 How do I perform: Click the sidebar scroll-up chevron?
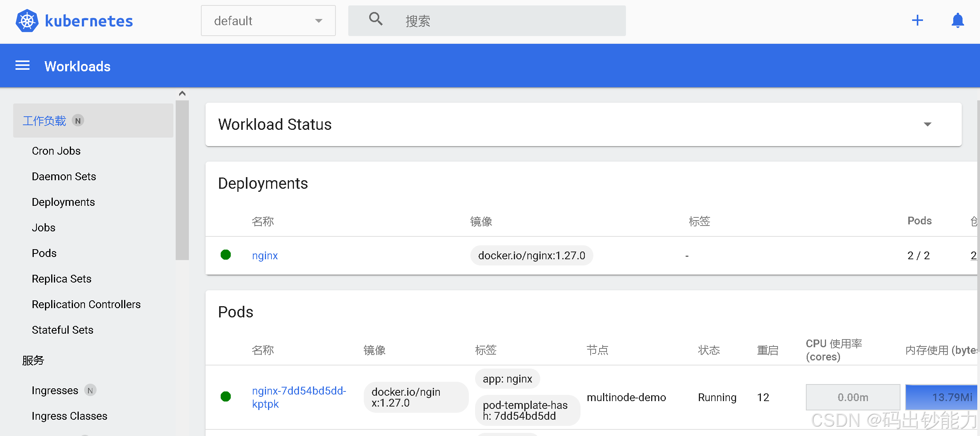pyautogui.click(x=182, y=93)
